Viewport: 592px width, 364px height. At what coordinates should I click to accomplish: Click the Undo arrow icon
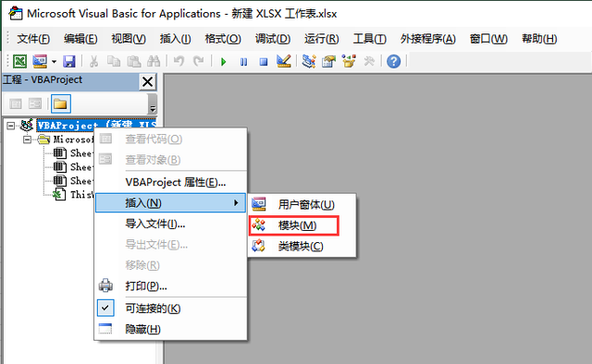[x=179, y=61]
